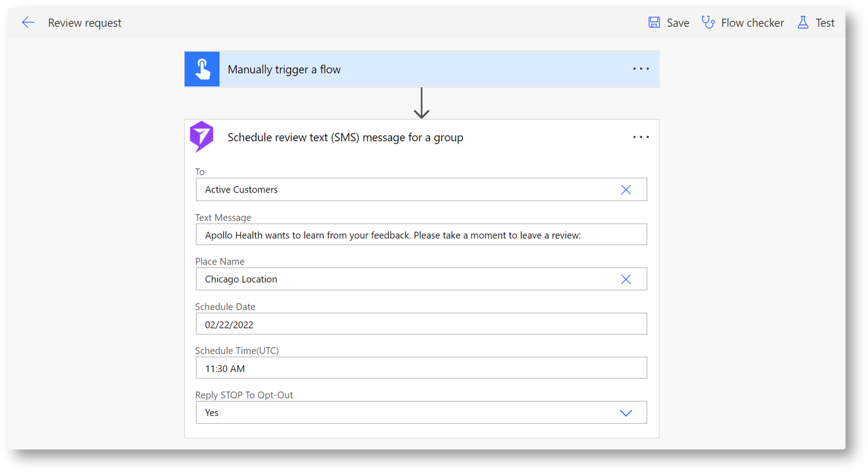Open the Flow checker

click(x=743, y=23)
